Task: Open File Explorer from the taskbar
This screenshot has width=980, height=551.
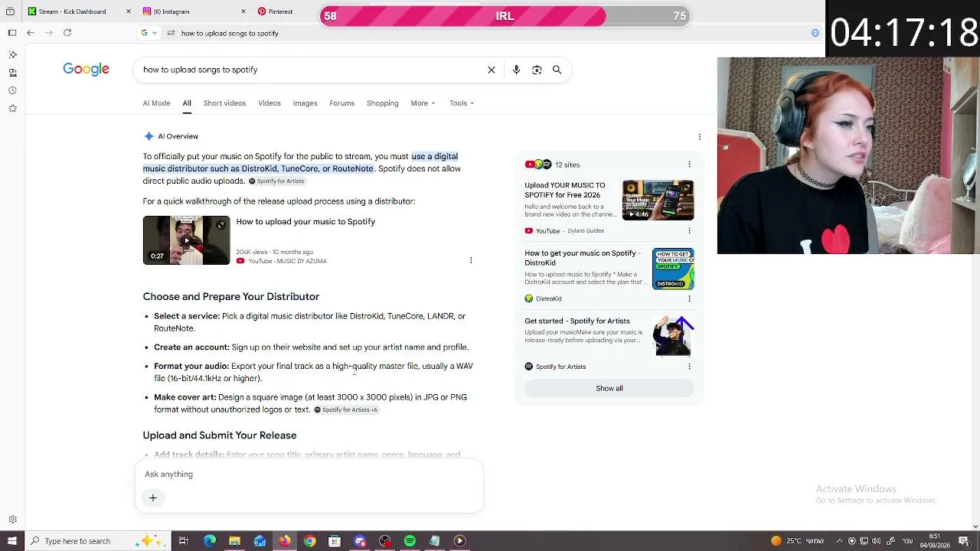Action: pyautogui.click(x=234, y=541)
